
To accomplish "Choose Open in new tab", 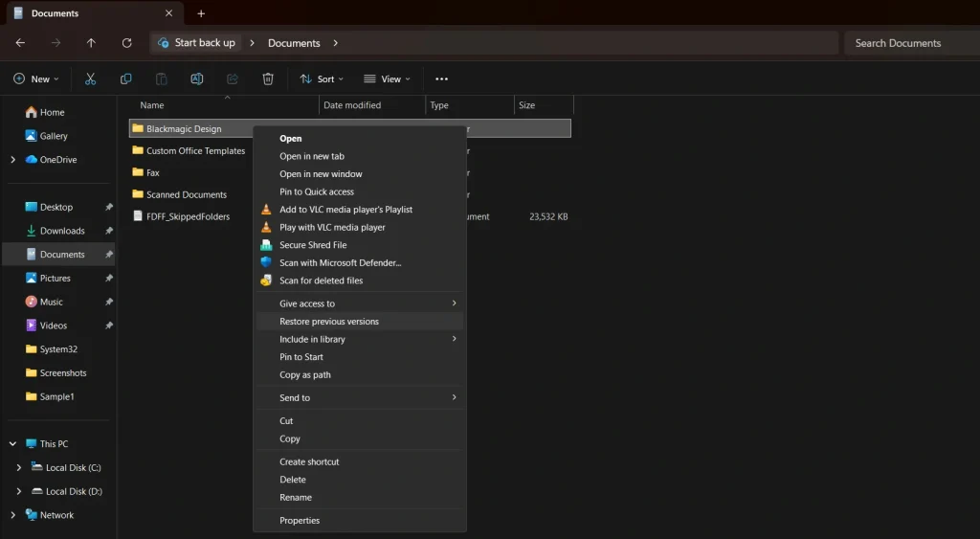I will pos(360,156).
